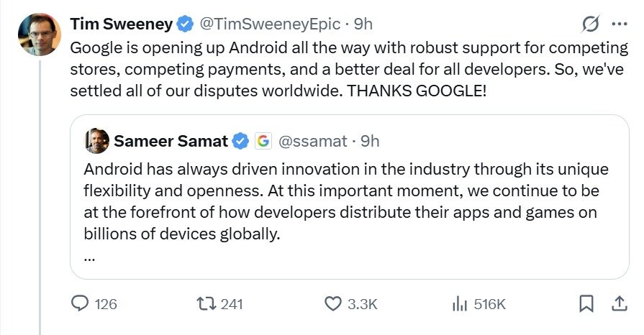
Task: View analytics via bar chart icon
Action: [460, 304]
